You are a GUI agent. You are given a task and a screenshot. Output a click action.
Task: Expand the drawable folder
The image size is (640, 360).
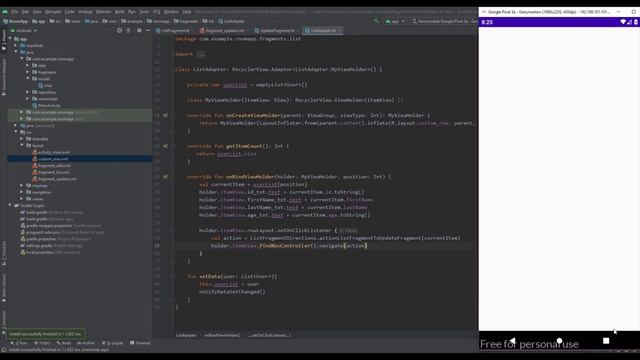coord(22,139)
